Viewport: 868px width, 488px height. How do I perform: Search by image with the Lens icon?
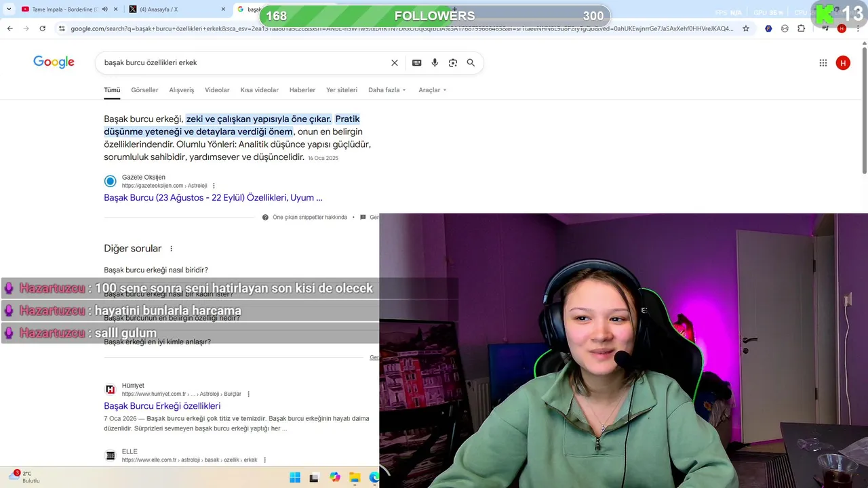[453, 62]
